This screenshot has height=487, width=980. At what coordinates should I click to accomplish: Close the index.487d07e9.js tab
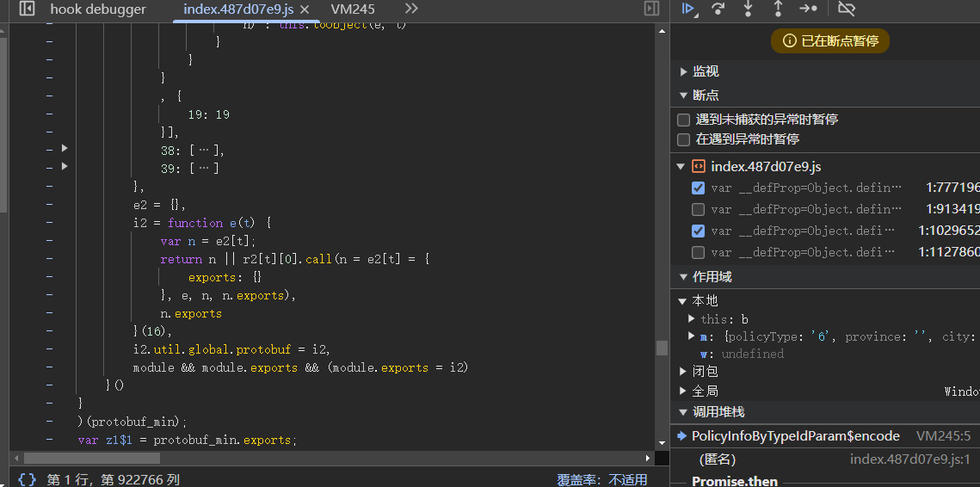point(305,9)
